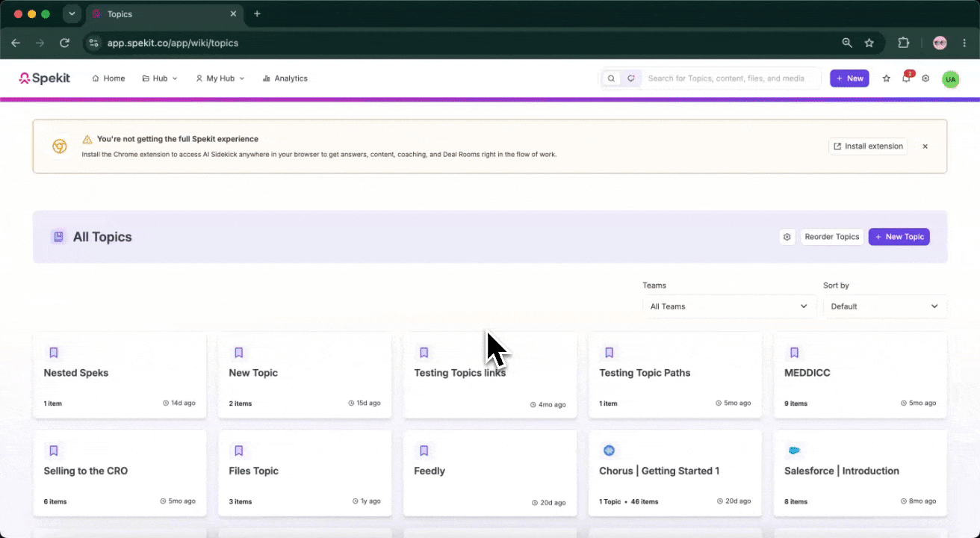Click the Chrome address bar URL
Image resolution: width=980 pixels, height=538 pixels.
point(173,43)
